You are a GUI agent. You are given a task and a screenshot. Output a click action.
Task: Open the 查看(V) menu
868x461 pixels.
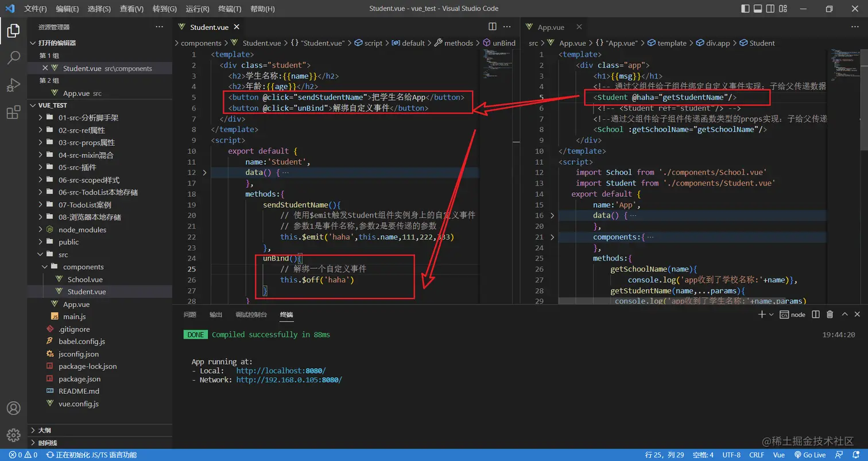(x=132, y=9)
